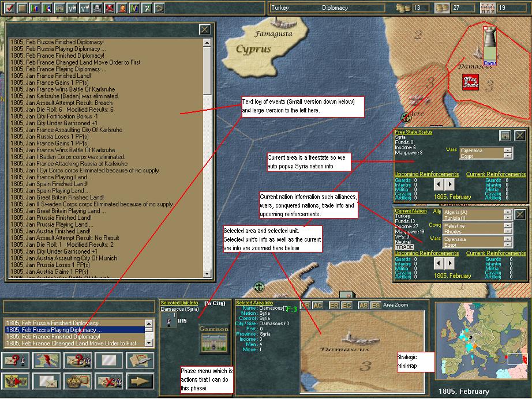
Task: Open the bar chart statistics toolbar icon
Action: pyautogui.click(x=35, y=8)
